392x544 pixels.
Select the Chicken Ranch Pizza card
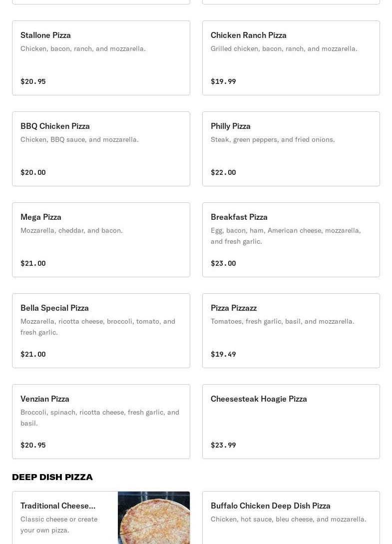pyautogui.click(x=291, y=58)
